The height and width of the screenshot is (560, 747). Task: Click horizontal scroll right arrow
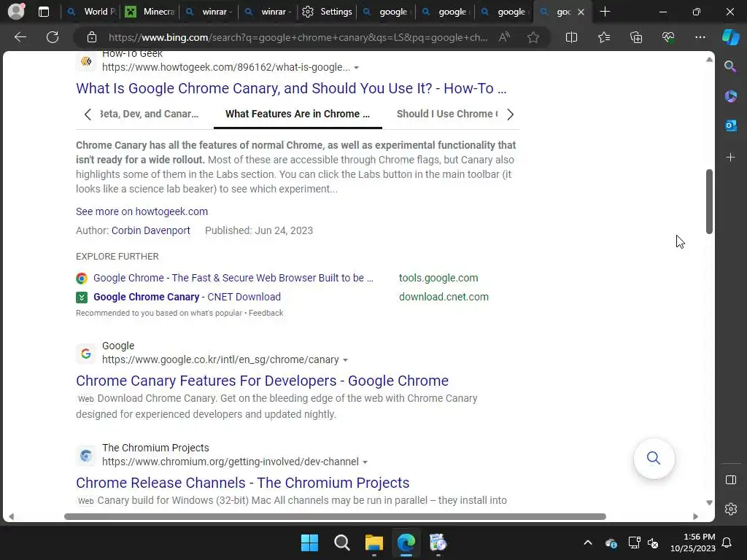click(695, 517)
